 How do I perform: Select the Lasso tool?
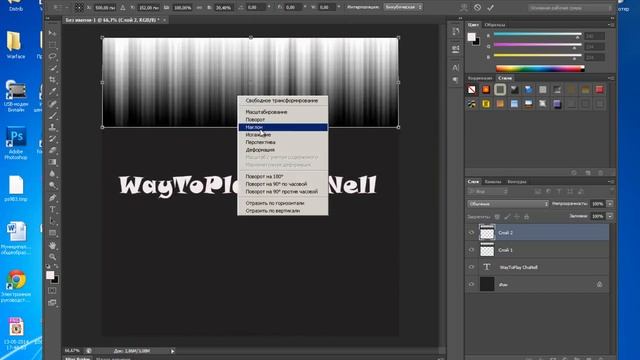52,56
